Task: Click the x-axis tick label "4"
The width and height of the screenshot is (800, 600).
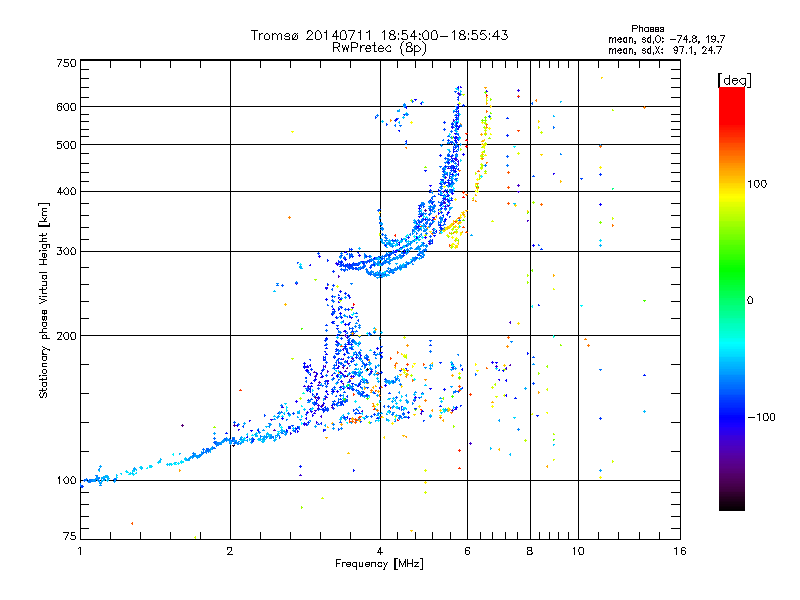Action: click(x=380, y=551)
